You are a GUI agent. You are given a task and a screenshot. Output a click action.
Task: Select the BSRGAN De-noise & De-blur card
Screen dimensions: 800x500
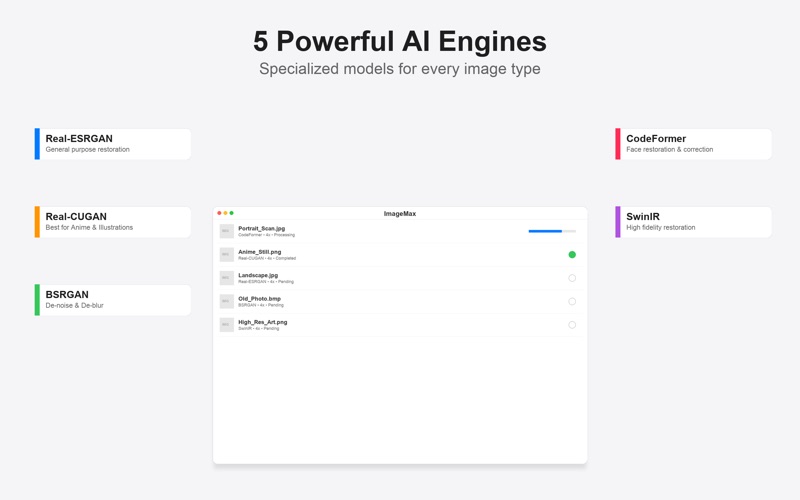[x=113, y=300]
